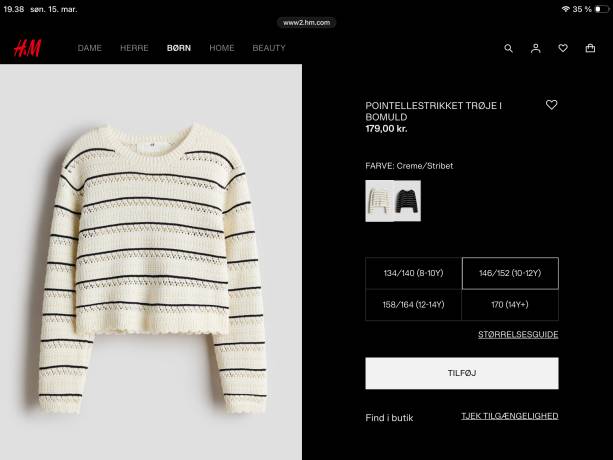Select size 170 (14Y+)
The image size is (613, 460).
(510, 305)
